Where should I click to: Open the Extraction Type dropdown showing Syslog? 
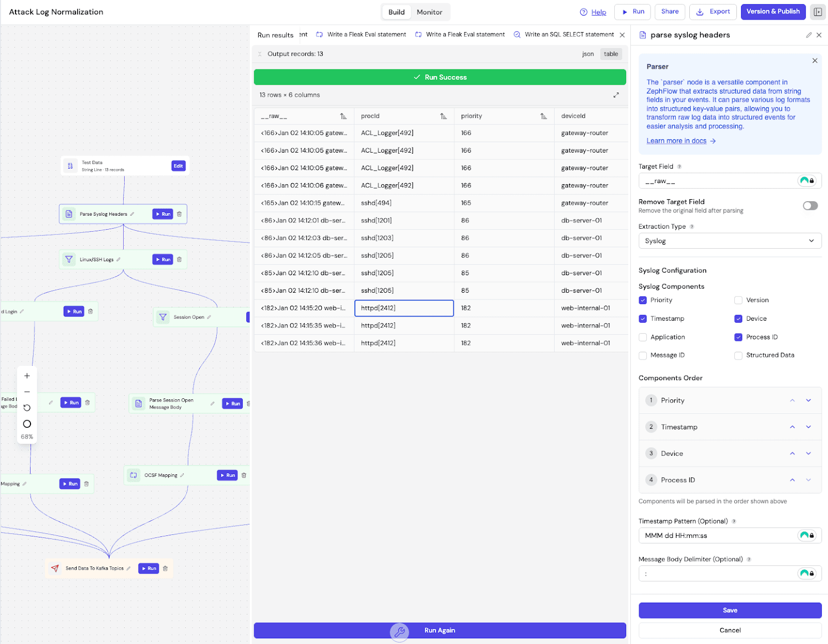tap(730, 241)
